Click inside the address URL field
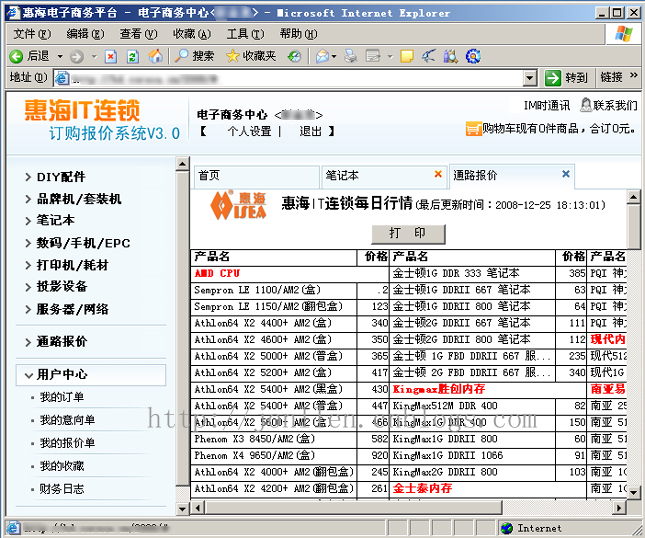This screenshot has width=645, height=538. (296, 78)
